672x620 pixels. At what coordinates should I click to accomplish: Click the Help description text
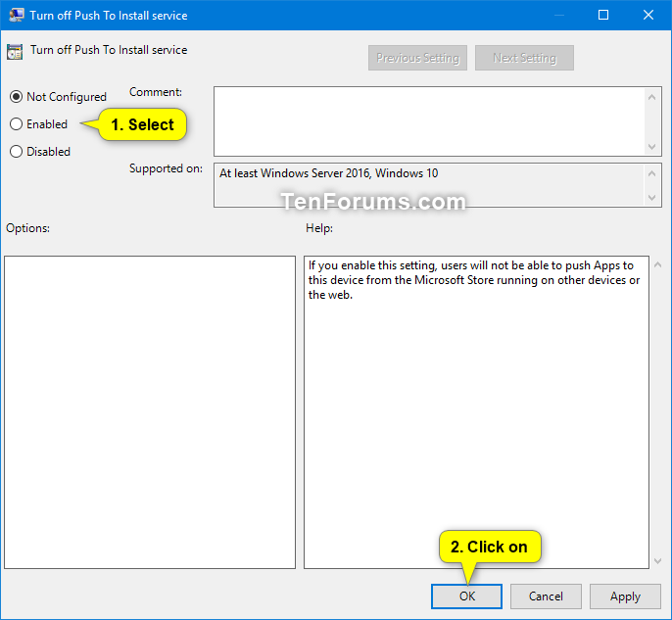click(x=473, y=280)
